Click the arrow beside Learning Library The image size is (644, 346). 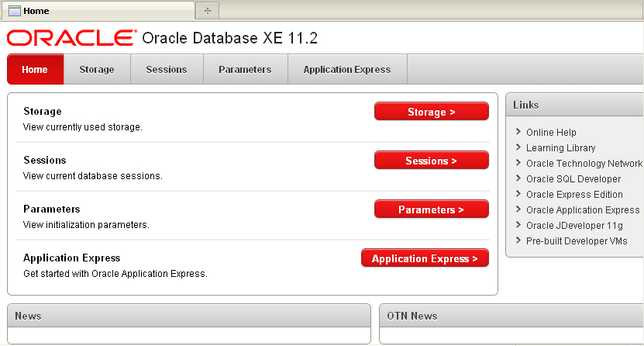(x=518, y=147)
